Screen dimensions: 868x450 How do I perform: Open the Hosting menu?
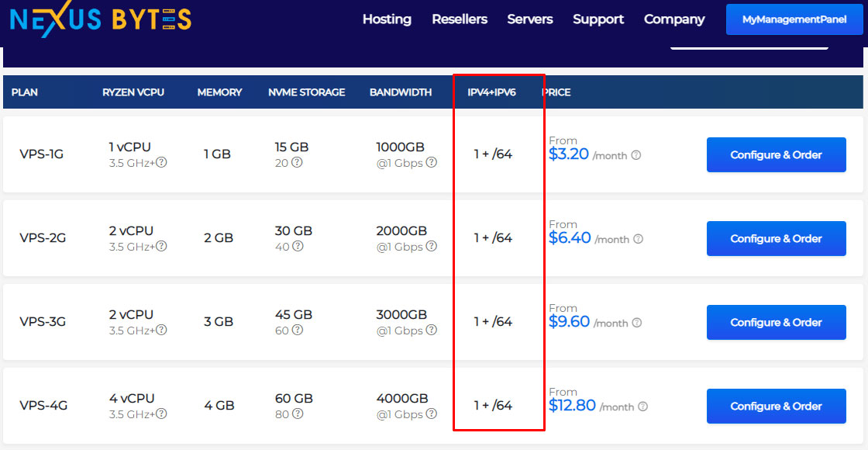[387, 19]
